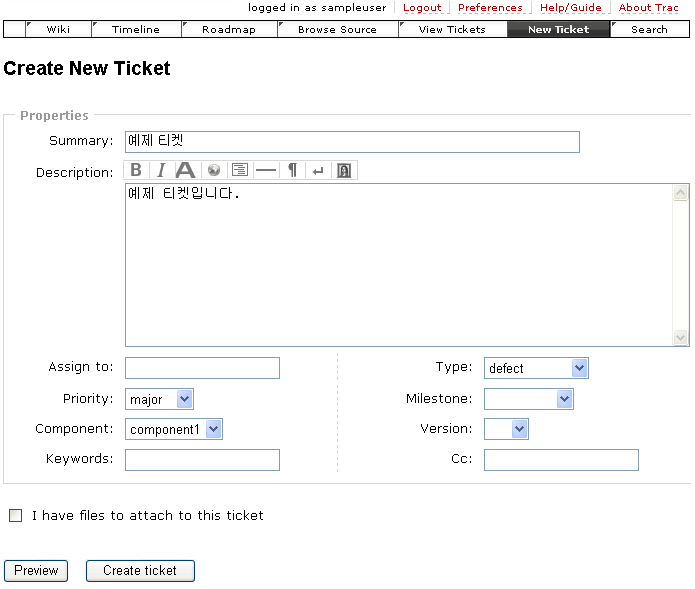Click the Preview button

pyautogui.click(x=36, y=571)
